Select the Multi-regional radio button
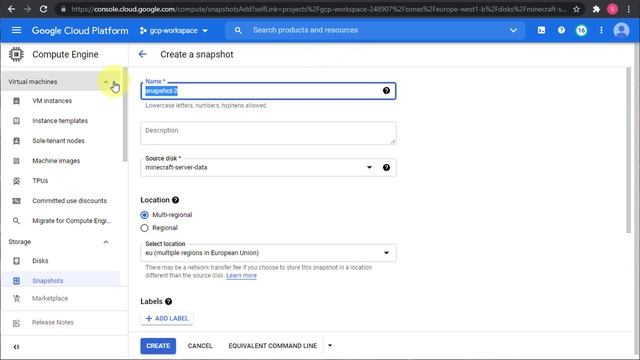This screenshot has height=360, width=640. [x=144, y=215]
